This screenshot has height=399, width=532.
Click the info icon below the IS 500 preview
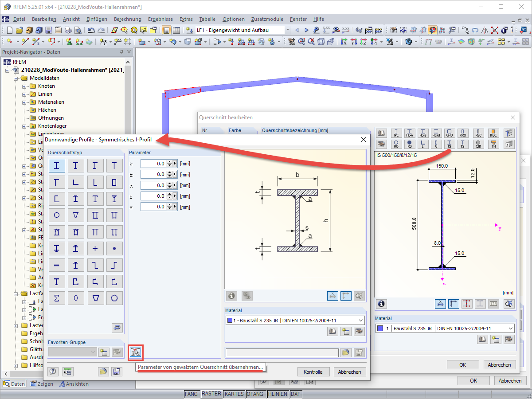tap(381, 304)
